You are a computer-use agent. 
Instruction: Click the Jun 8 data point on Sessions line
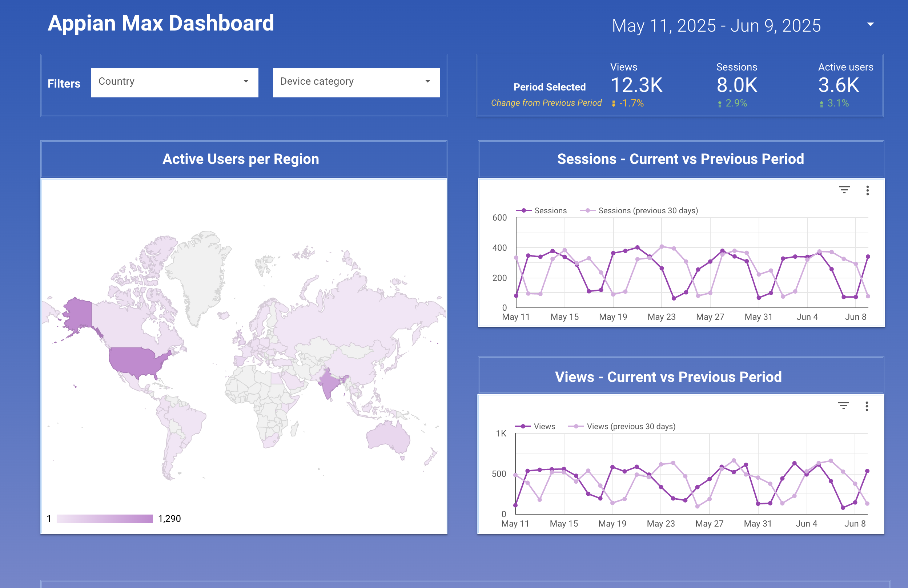pyautogui.click(x=856, y=297)
